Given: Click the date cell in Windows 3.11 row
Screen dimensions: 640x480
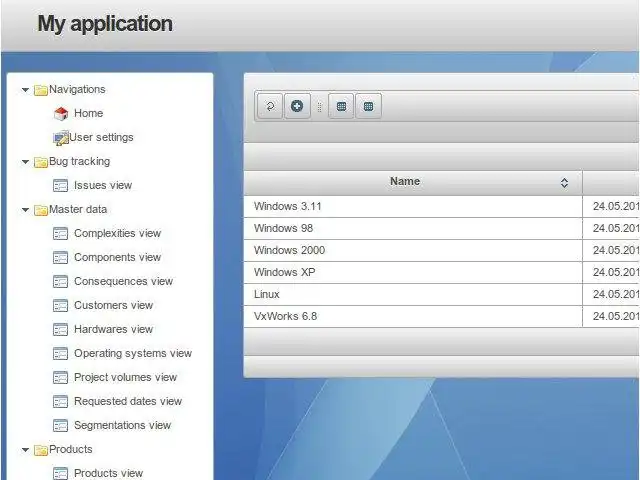Looking at the screenshot, I should coord(611,207).
